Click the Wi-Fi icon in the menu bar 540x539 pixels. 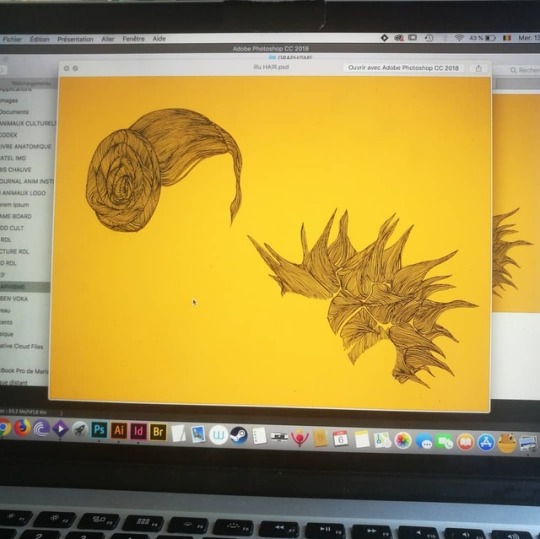459,38
